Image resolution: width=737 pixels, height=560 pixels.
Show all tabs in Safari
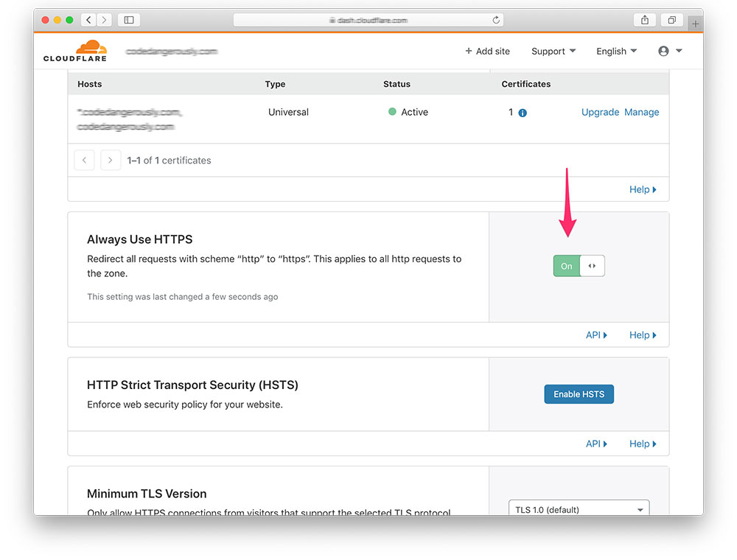click(x=671, y=20)
